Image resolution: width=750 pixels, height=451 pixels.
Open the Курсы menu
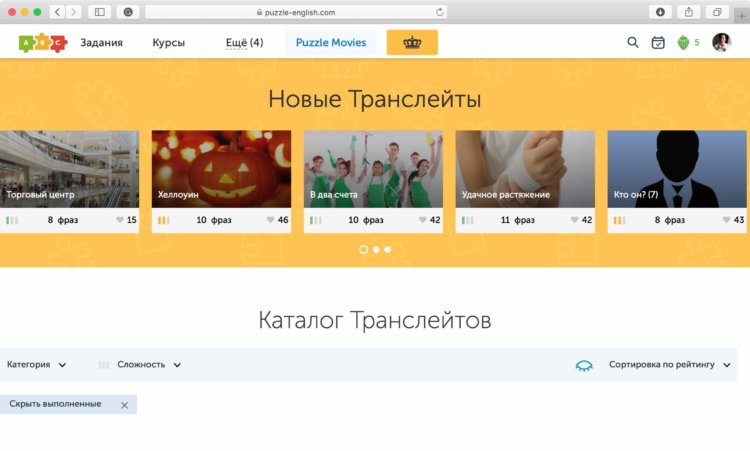[x=168, y=43]
